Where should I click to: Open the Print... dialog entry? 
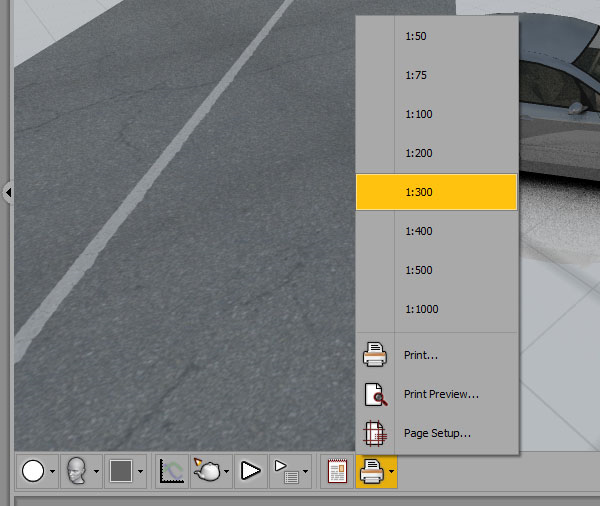coord(437,355)
